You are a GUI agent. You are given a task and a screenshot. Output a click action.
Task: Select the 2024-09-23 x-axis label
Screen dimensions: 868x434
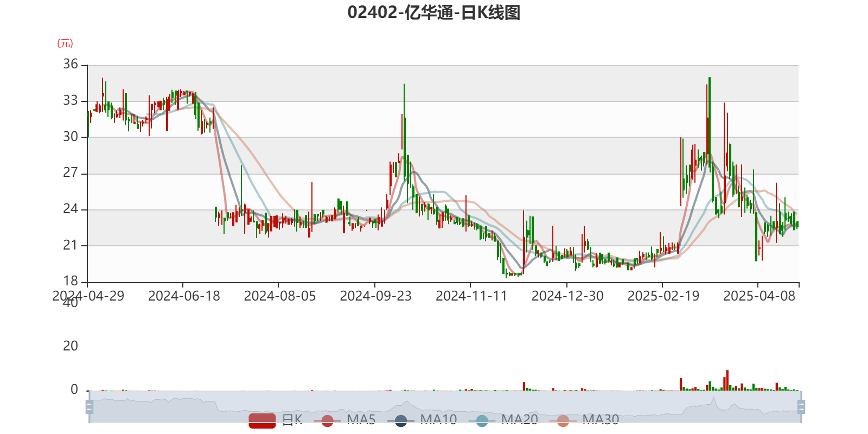(x=375, y=296)
